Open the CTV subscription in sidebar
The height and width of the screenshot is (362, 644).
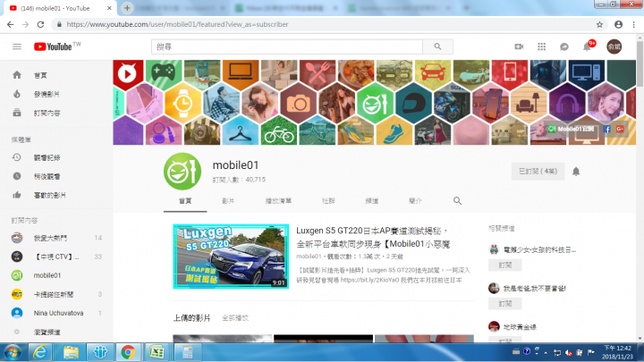tap(56, 257)
